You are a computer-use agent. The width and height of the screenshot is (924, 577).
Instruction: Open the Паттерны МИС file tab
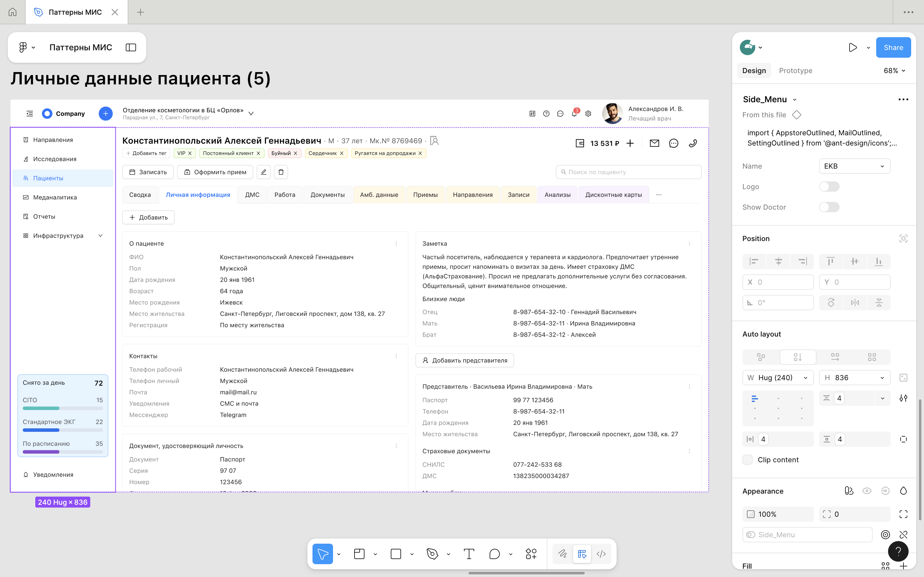(75, 12)
